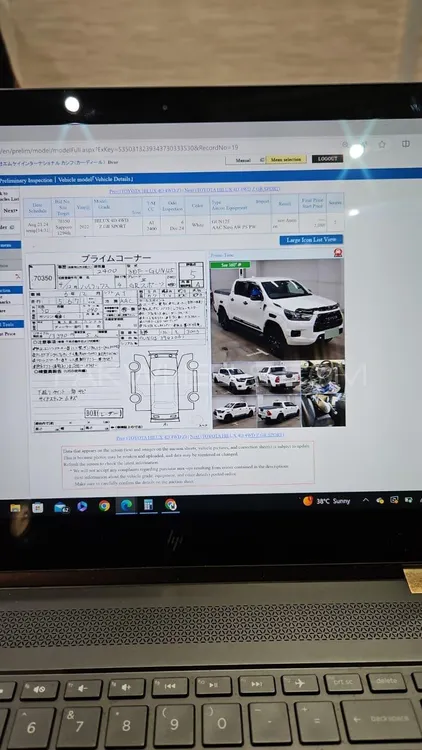Enlarge the main white Hilux photo

pyautogui.click(x=277, y=309)
